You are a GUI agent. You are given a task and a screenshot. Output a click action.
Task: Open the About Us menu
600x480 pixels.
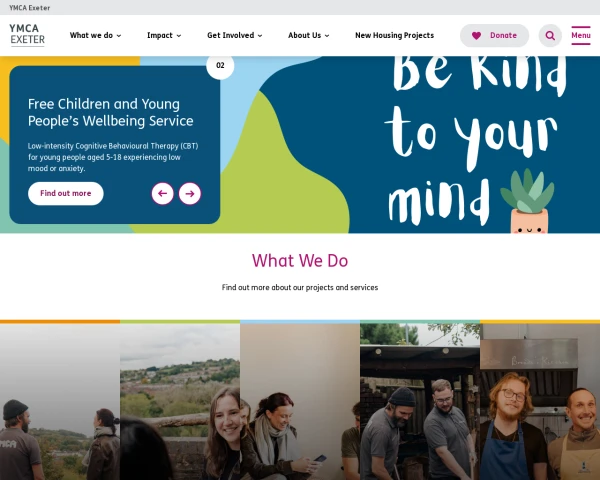click(308, 36)
